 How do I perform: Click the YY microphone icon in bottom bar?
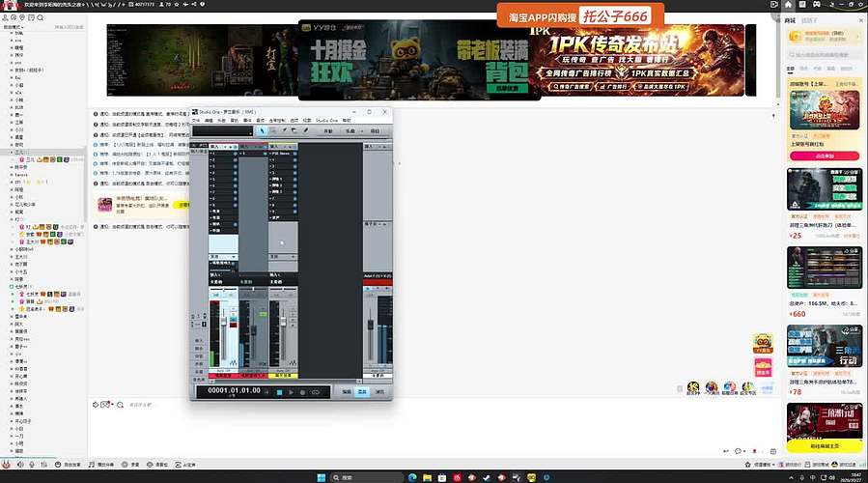pos(32,465)
